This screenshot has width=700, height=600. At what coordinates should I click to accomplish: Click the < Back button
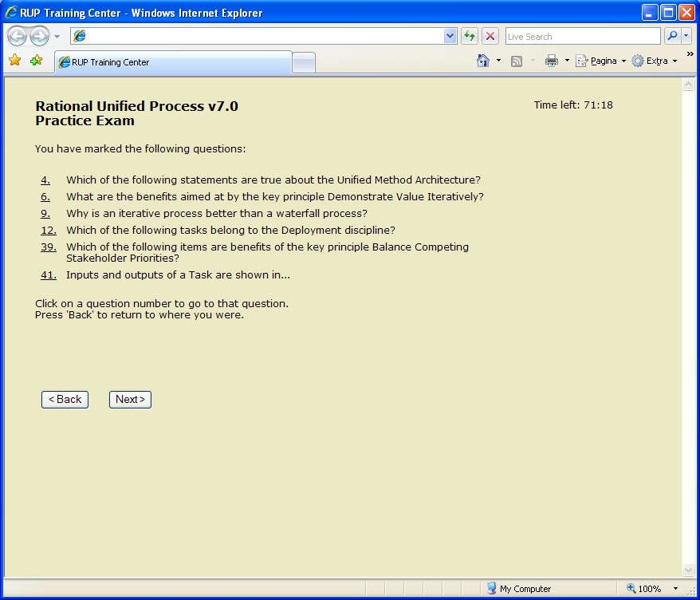[65, 400]
